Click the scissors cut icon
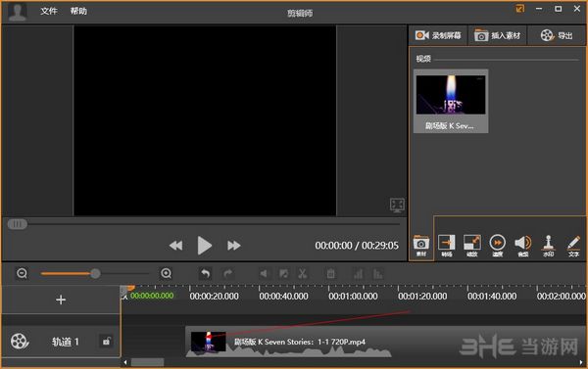The width and height of the screenshot is (588, 369). [303, 274]
